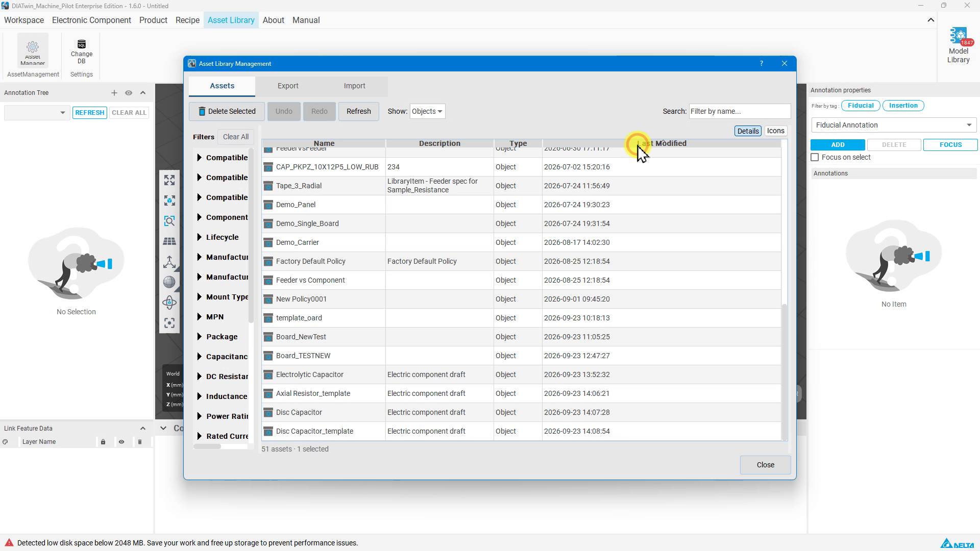Sort assets by the Name column header
Viewport: 980px width, 551px height.
tap(324, 143)
